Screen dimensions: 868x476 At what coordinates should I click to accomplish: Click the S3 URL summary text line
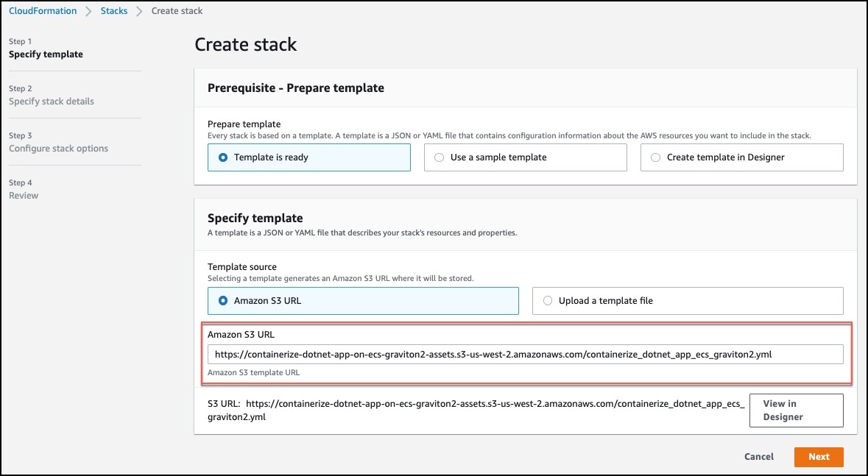[476, 410]
